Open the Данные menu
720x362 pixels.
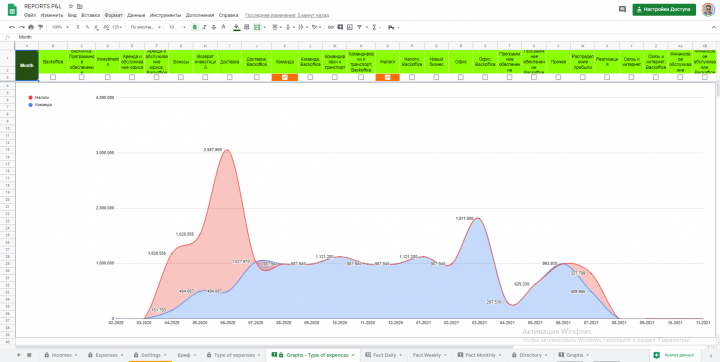tap(136, 15)
